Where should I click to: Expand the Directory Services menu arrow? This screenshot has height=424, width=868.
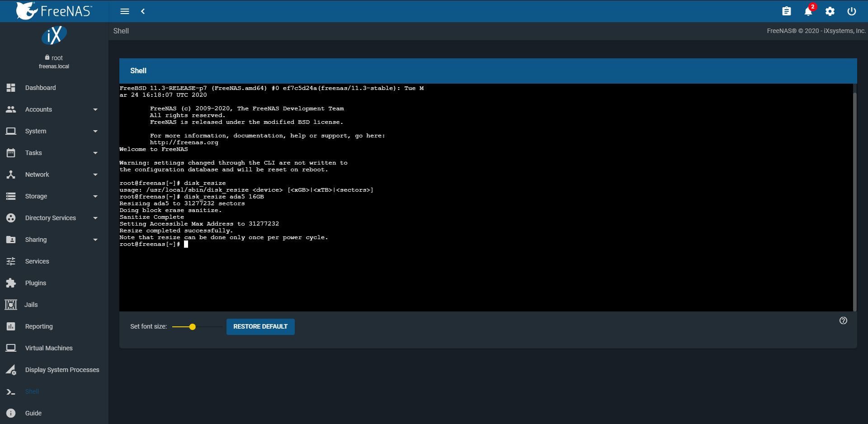click(x=95, y=218)
